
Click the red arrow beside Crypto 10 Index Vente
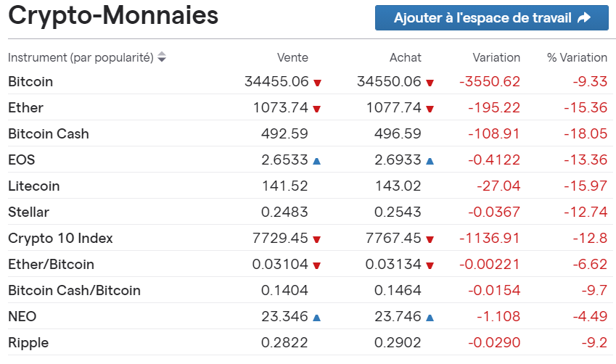click(317, 239)
